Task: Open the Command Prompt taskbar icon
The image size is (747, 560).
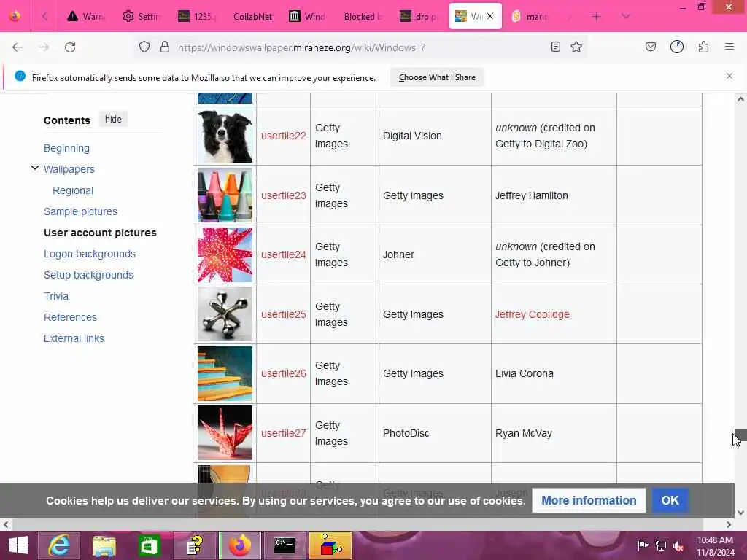Action: click(x=285, y=545)
